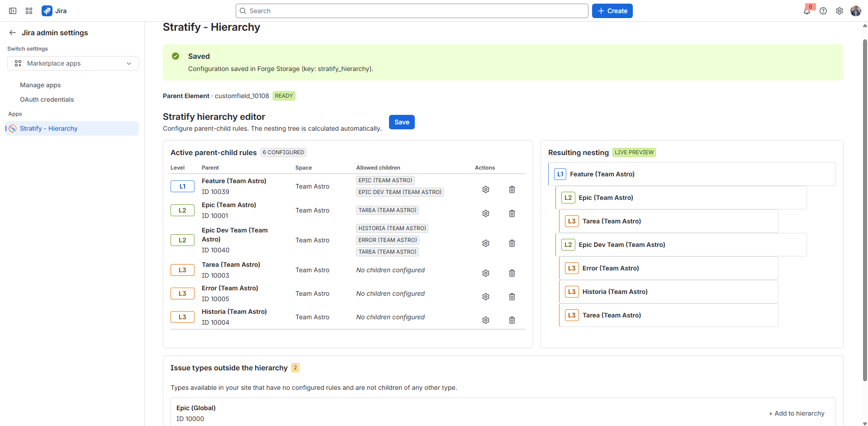The image size is (868, 426).
Task: Delete the Error (Team Astro) rule
Action: click(512, 297)
